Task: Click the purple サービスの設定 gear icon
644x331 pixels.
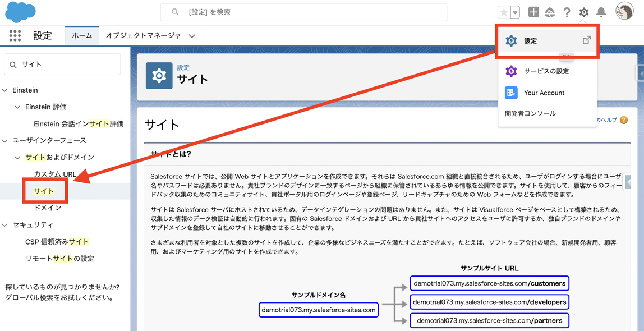Action: 511,71
